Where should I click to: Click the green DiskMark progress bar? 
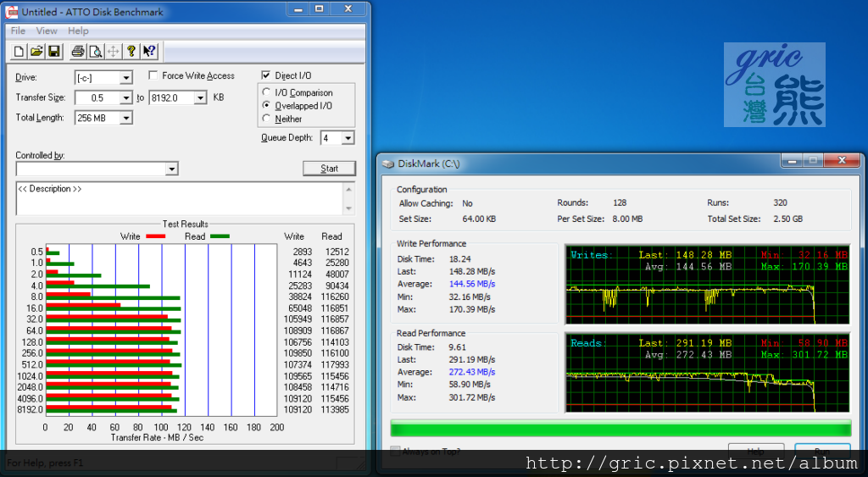620,428
